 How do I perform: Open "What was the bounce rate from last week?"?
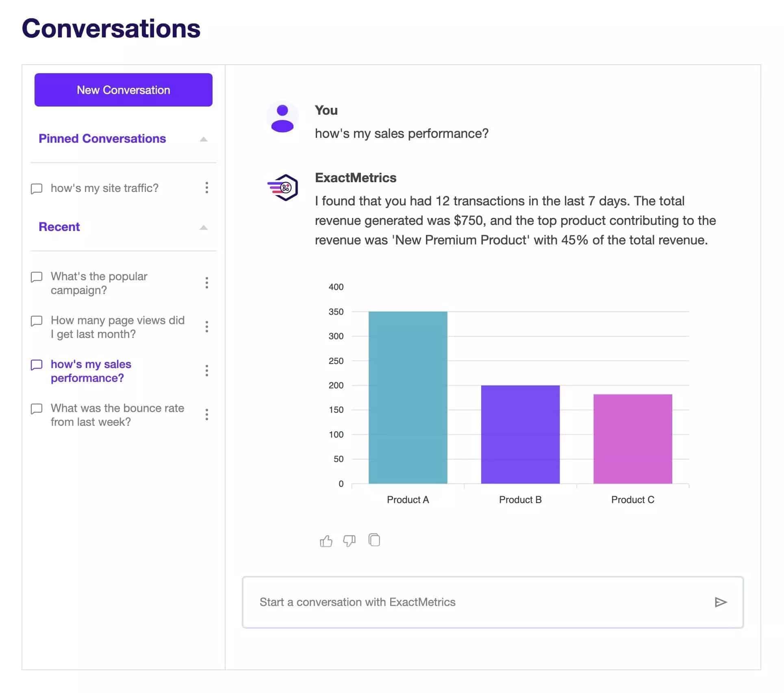[x=117, y=415]
